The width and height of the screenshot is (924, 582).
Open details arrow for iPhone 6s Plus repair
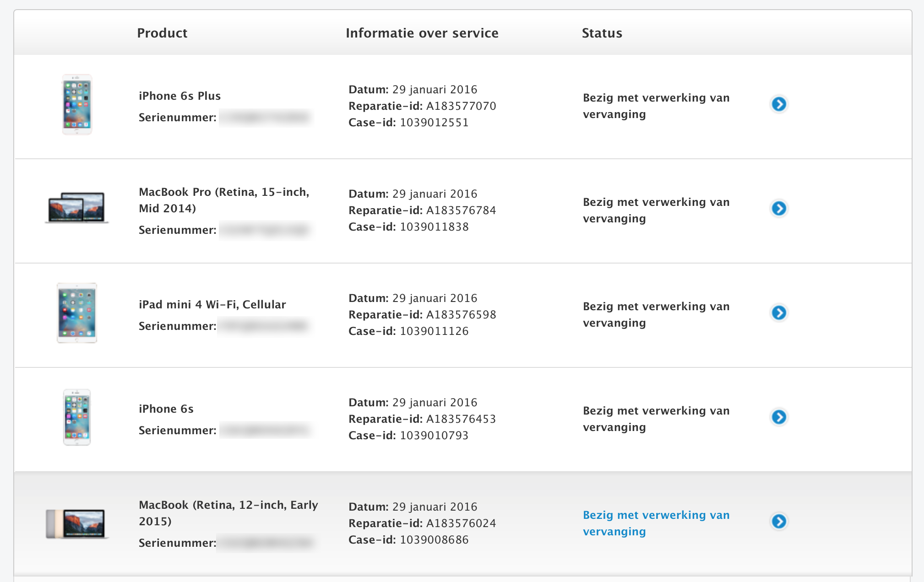778,104
